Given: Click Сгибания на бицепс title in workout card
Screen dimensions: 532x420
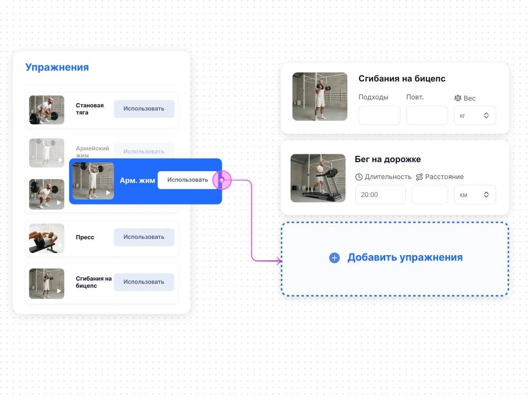Looking at the screenshot, I should (x=402, y=79).
